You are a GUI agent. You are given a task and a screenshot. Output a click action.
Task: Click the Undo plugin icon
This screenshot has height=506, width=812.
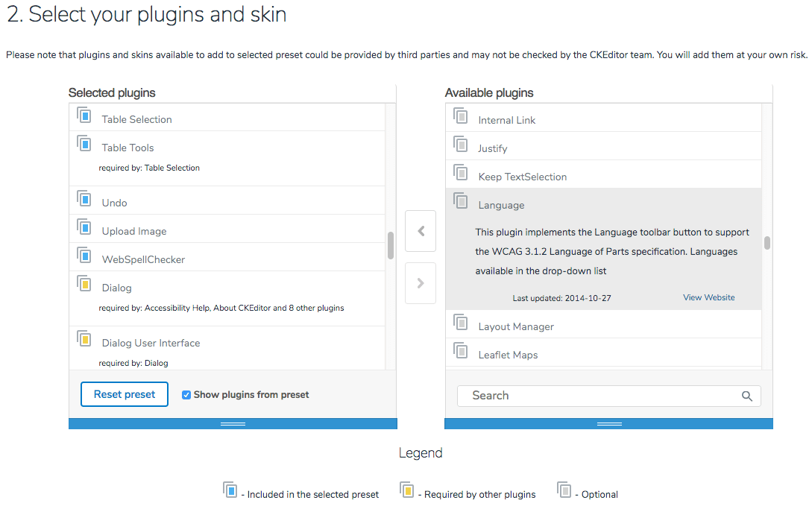84,200
